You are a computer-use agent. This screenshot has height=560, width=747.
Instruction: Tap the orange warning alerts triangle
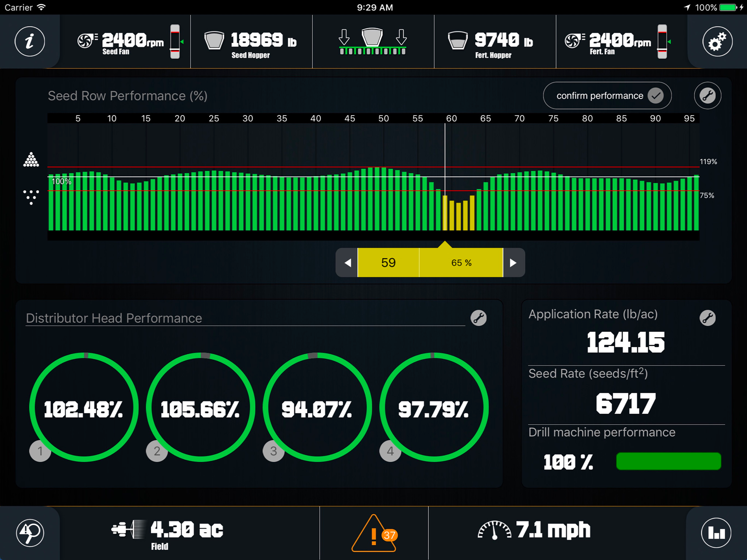click(x=374, y=533)
